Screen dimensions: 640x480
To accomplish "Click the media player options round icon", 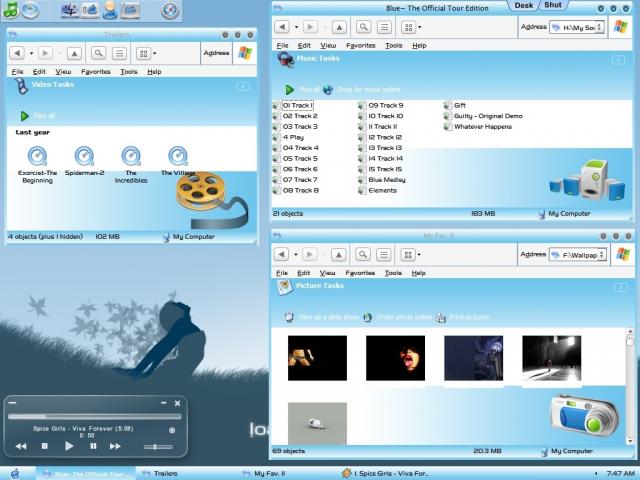I will tap(172, 430).
